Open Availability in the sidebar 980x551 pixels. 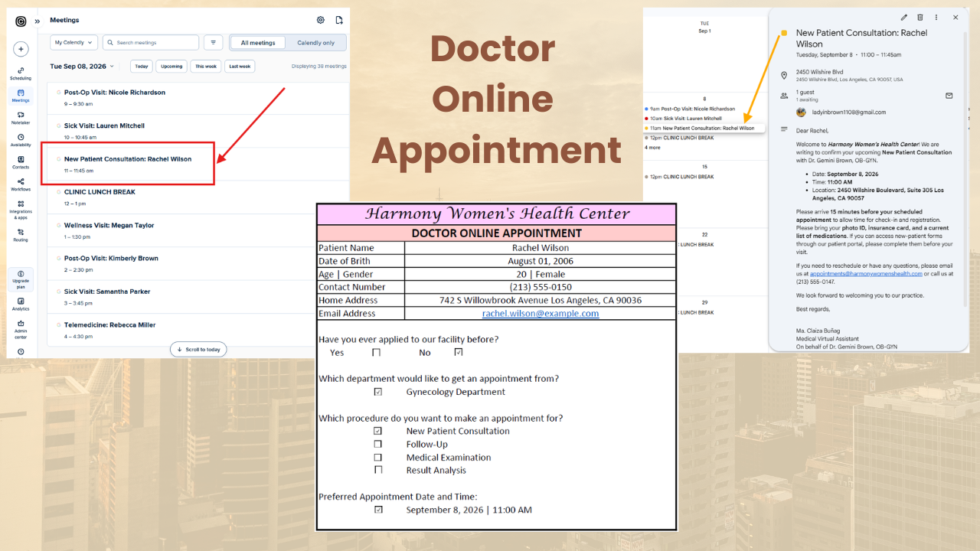[x=21, y=140]
